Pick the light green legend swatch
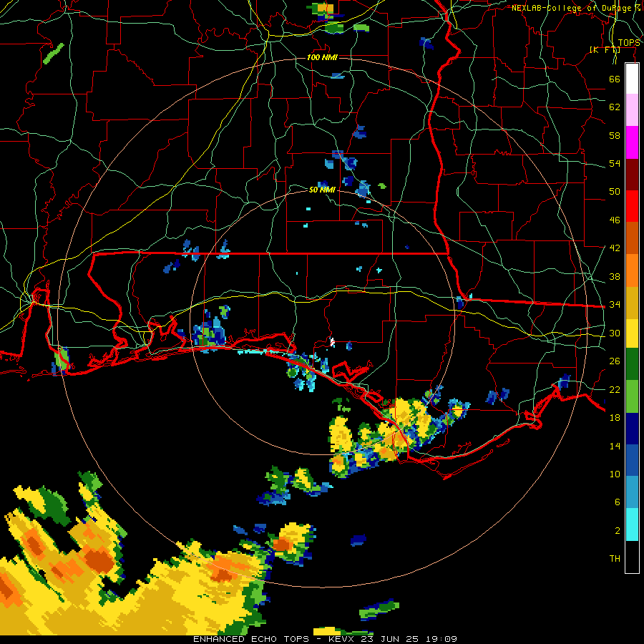This screenshot has width=644, height=644. [x=632, y=396]
